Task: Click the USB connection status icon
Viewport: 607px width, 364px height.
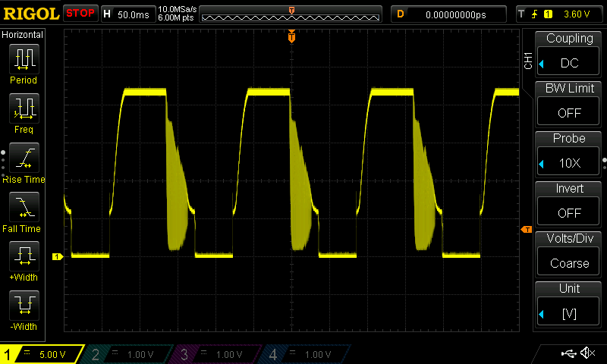Action: [568, 353]
